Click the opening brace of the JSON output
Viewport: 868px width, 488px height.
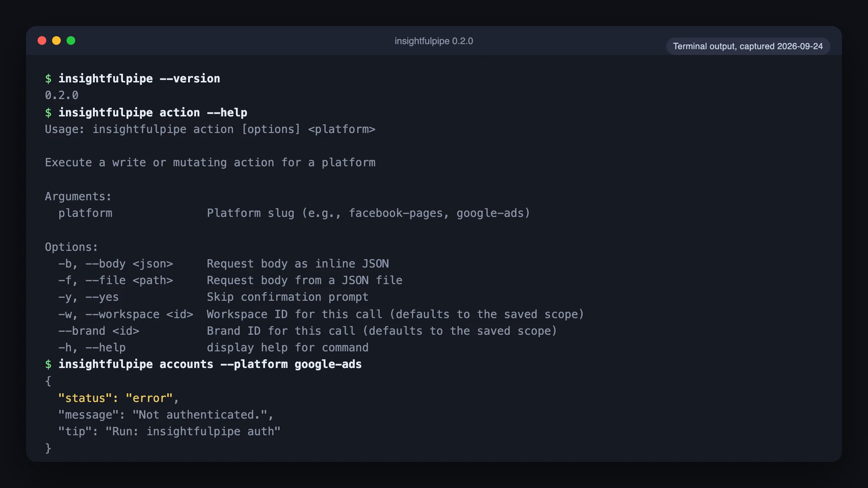[48, 381]
